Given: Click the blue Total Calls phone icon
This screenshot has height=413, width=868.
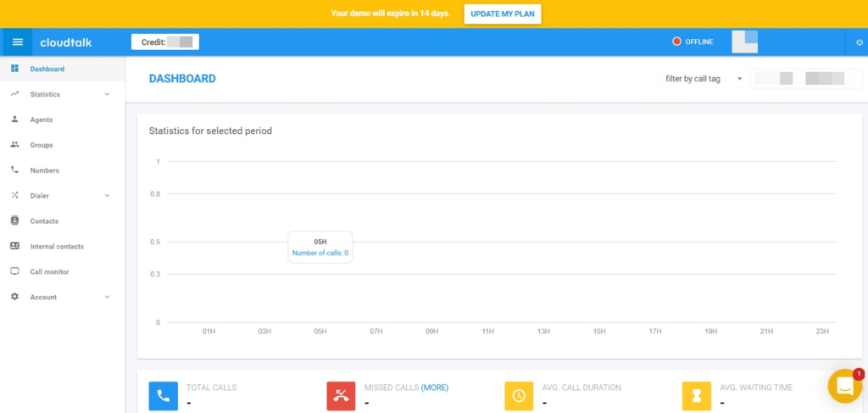Looking at the screenshot, I should point(163,395).
